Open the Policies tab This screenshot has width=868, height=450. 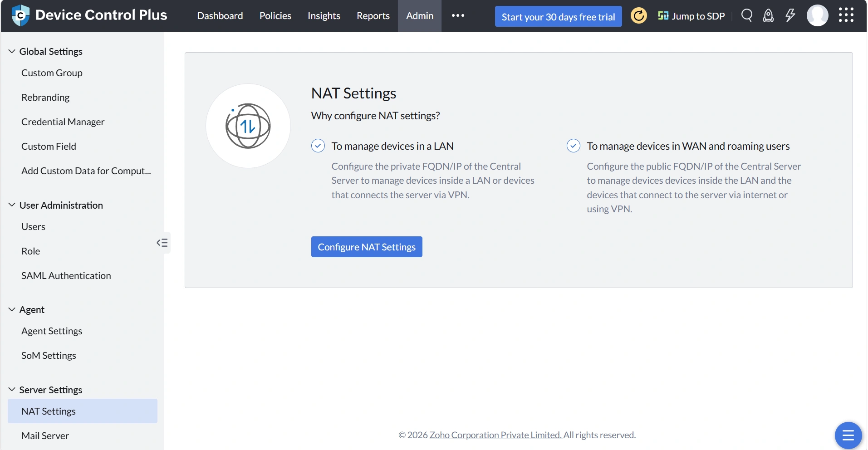coord(275,16)
